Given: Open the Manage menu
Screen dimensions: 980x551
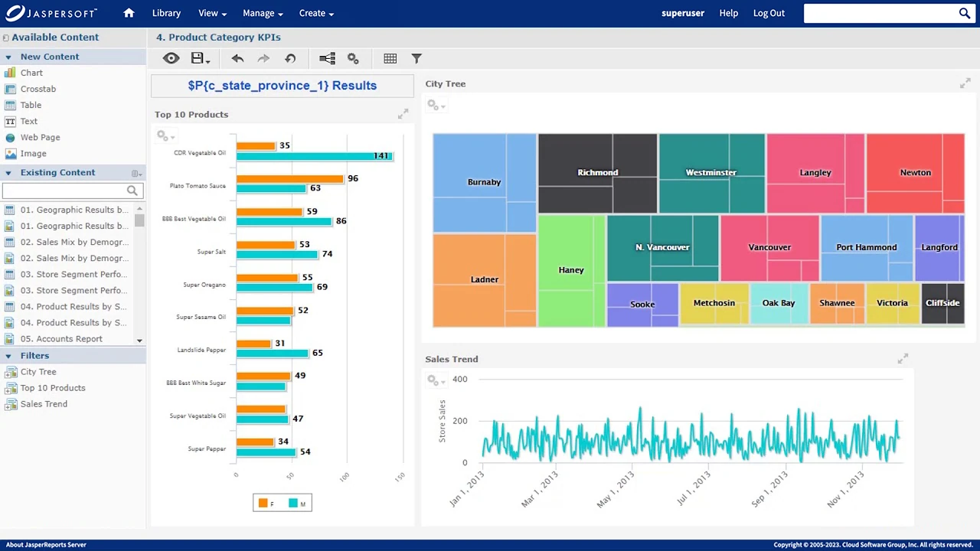Looking at the screenshot, I should coord(263,13).
